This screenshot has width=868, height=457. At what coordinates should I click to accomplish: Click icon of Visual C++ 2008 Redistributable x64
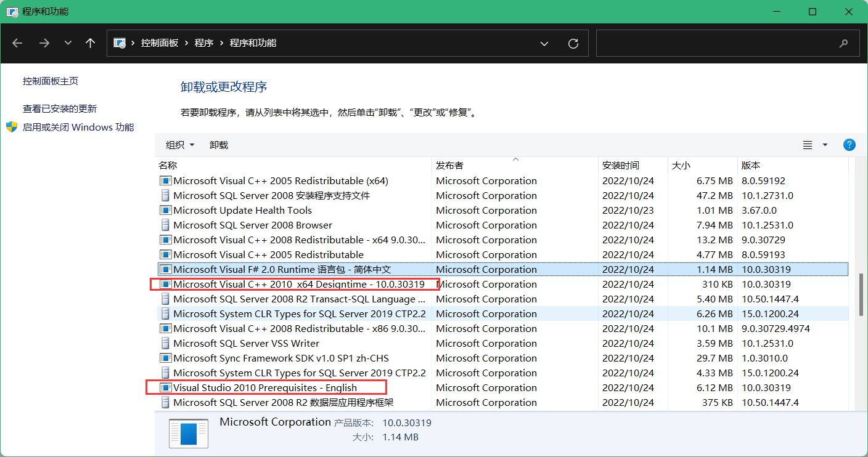coord(165,240)
